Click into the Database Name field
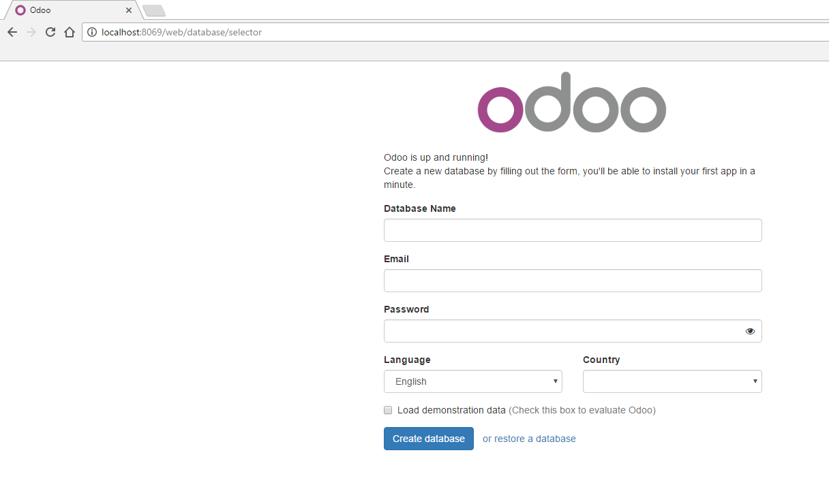Viewport: 829px width, 504px height. tap(573, 230)
